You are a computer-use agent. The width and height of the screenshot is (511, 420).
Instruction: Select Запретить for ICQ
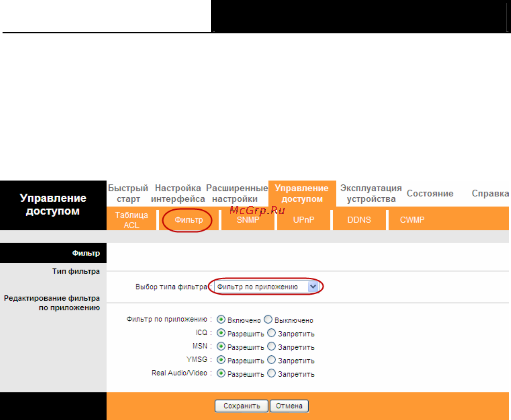[x=272, y=333]
